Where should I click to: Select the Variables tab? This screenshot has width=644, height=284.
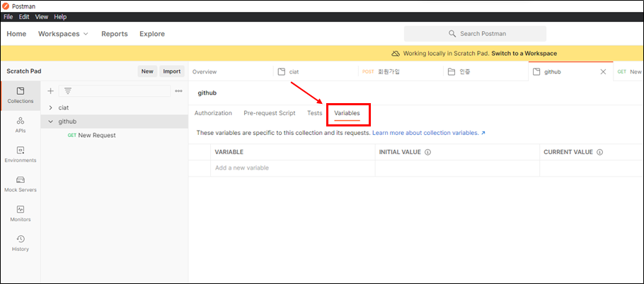pyautogui.click(x=347, y=113)
